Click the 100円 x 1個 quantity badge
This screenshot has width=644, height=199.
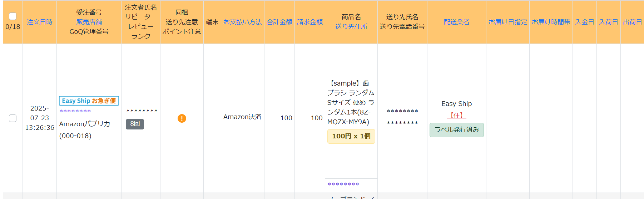351,136
